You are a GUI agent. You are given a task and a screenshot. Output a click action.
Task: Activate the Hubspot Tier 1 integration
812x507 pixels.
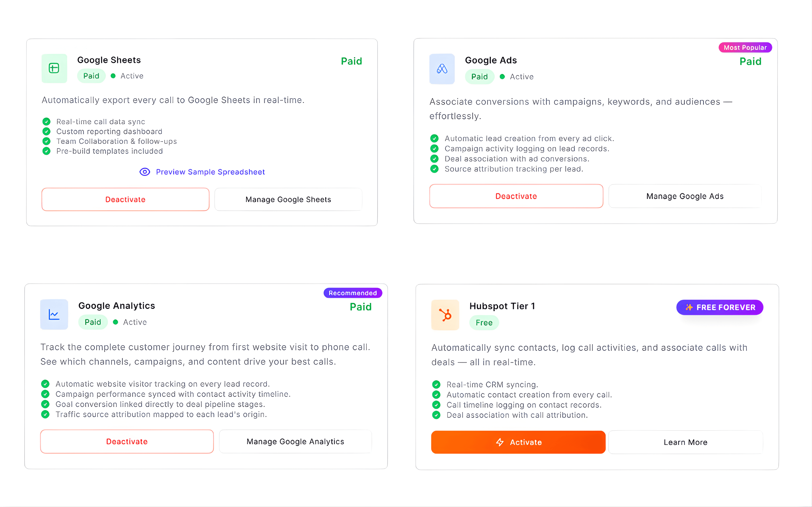(x=518, y=442)
